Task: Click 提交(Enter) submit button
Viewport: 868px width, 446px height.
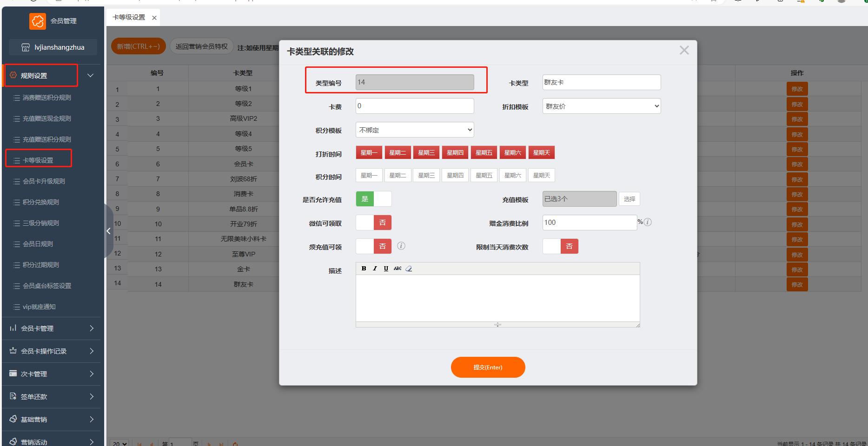Action: pyautogui.click(x=488, y=367)
